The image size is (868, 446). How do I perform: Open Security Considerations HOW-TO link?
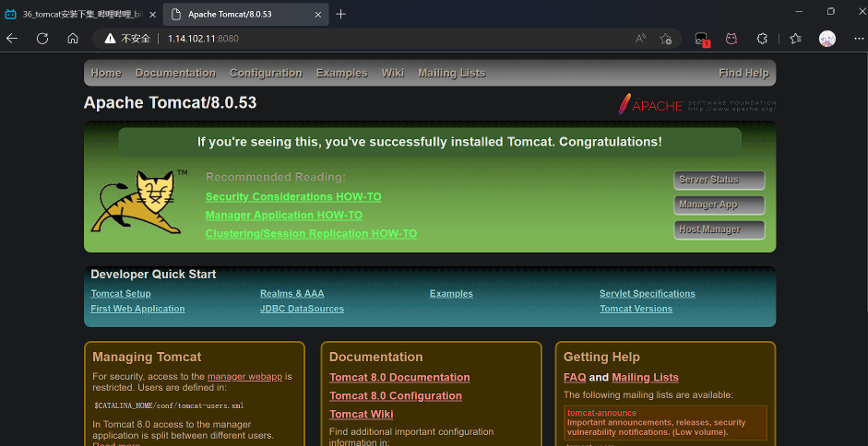click(293, 197)
